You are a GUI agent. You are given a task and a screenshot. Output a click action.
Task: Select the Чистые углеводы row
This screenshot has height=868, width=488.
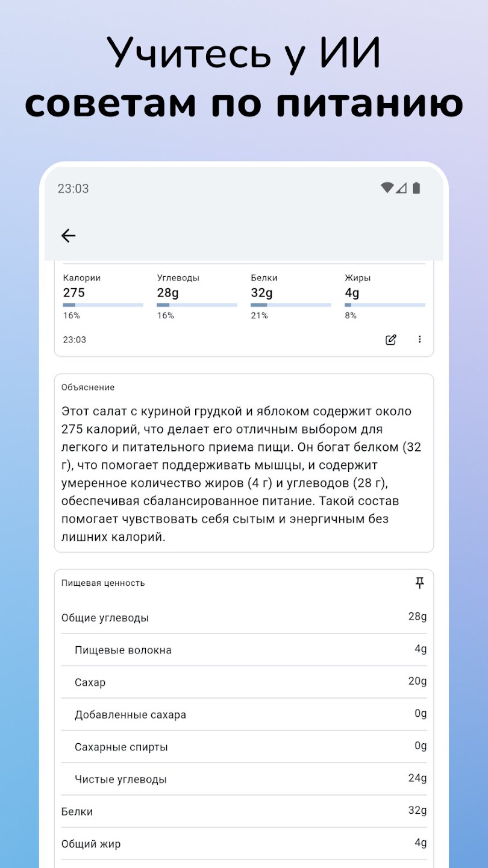point(244,779)
